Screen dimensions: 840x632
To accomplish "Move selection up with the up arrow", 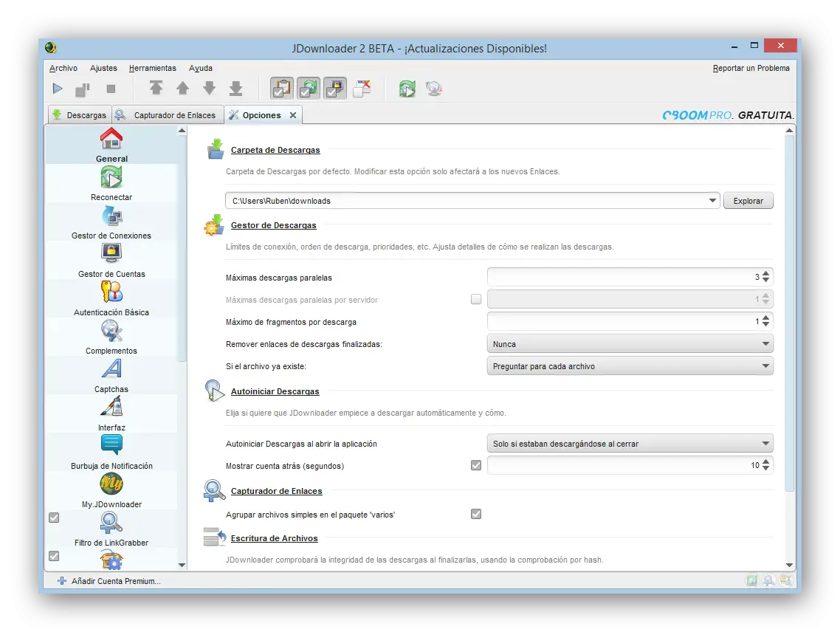I will point(182,88).
